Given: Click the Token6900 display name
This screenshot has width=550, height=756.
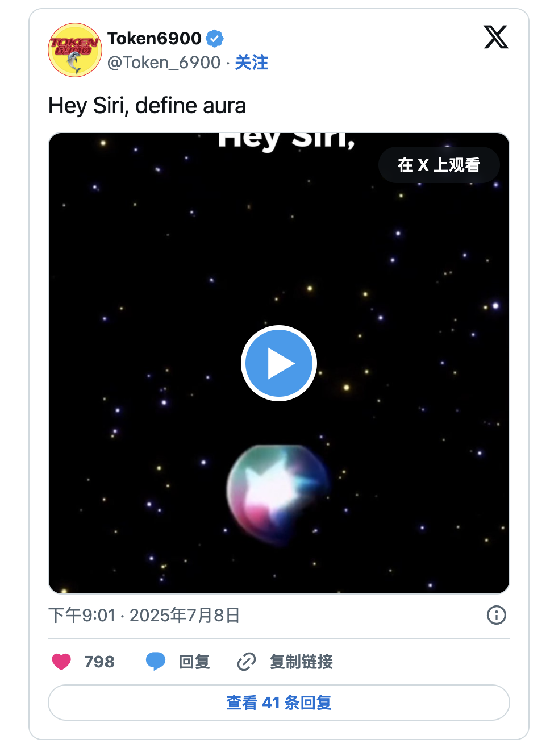Looking at the screenshot, I should pyautogui.click(x=155, y=39).
